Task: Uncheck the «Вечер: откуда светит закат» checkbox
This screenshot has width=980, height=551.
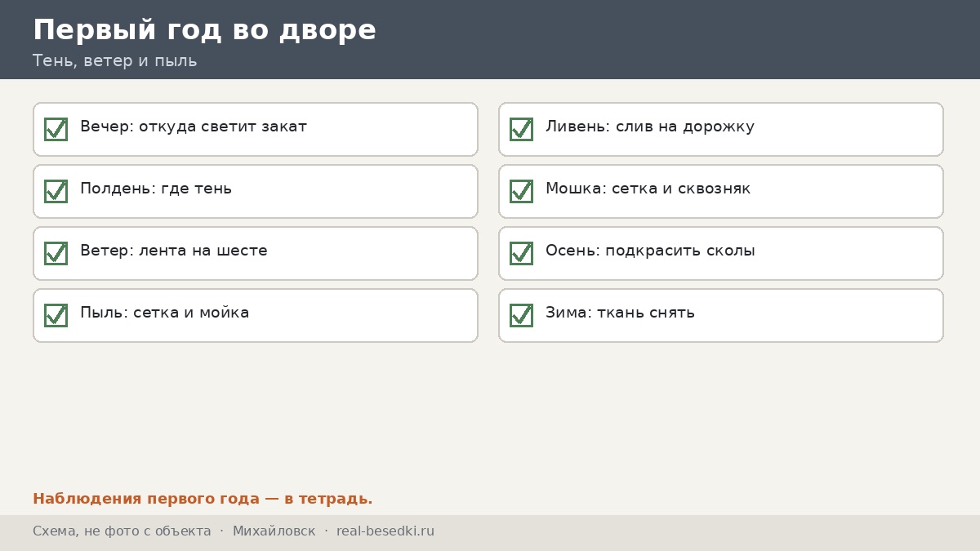Action: 56,129
